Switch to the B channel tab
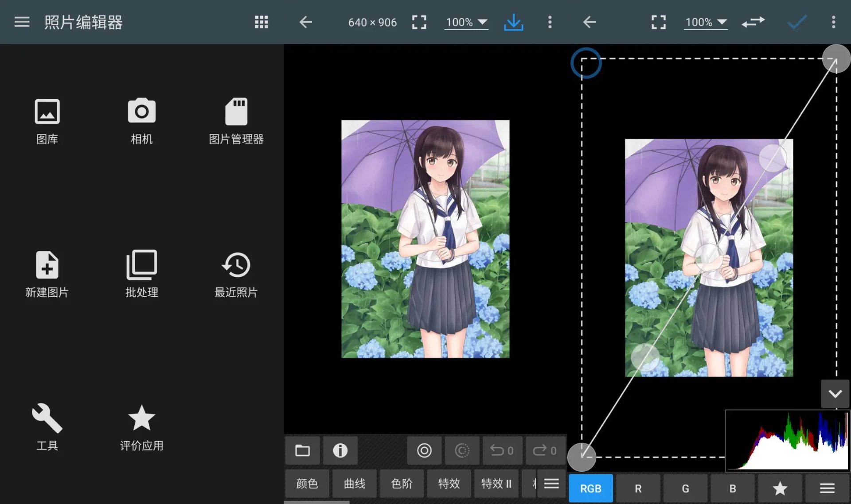Screen dimensions: 851x504 tap(733, 488)
